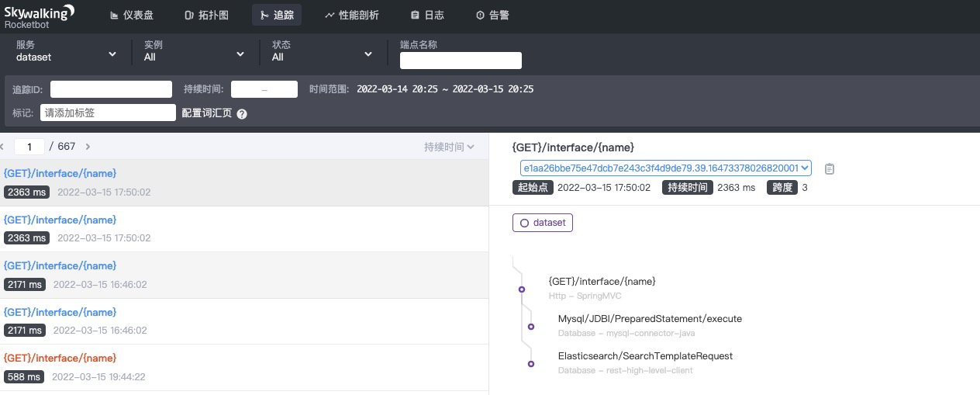Viewport: 980px width, 395px height.
Task: Copy trace ID with clipboard icon
Action: (830, 168)
